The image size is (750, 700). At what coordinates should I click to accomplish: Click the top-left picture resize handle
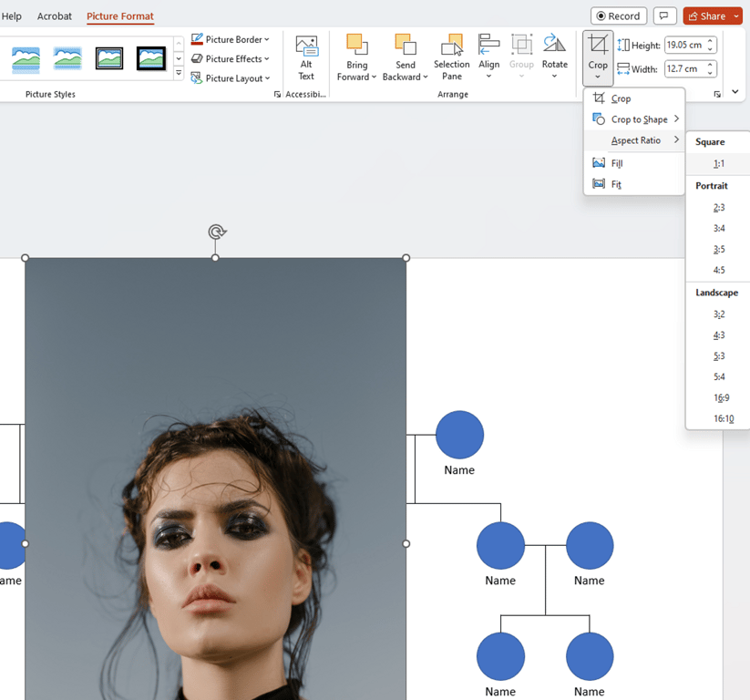pyautogui.click(x=25, y=258)
